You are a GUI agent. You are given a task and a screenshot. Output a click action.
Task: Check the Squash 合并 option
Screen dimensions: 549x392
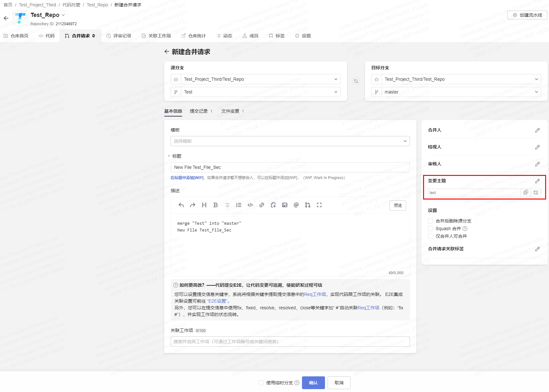click(430, 229)
